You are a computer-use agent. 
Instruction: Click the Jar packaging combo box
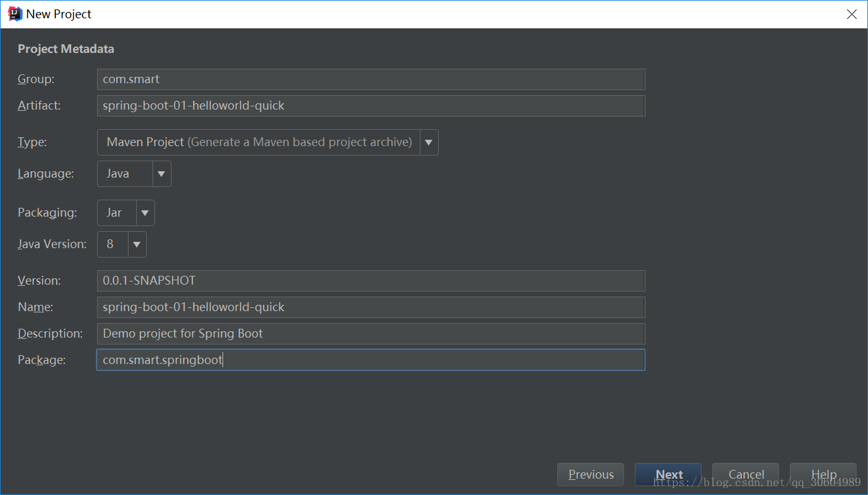coord(125,213)
